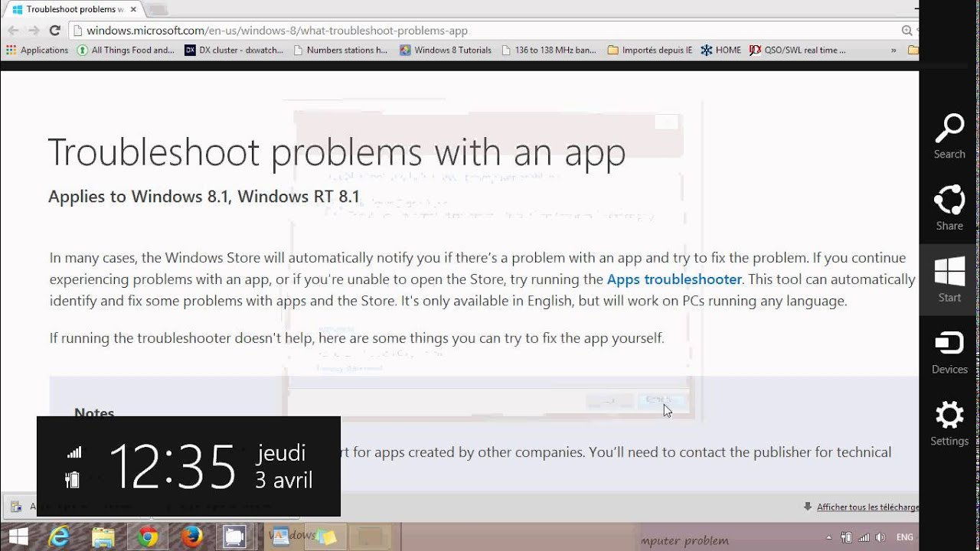The height and width of the screenshot is (551, 980).
Task: Click the downloaded file item in download bar
Action: 77,507
